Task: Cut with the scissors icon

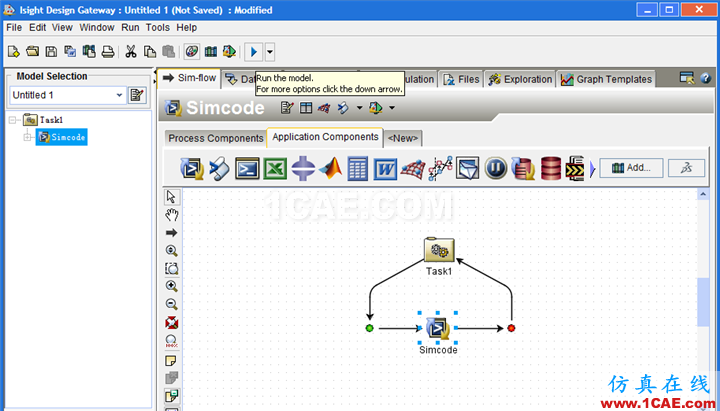Action: pos(131,51)
